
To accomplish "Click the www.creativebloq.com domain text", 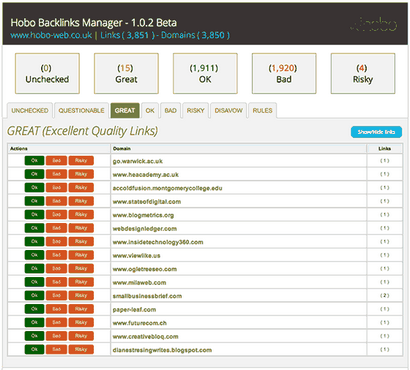I will tap(145, 337).
